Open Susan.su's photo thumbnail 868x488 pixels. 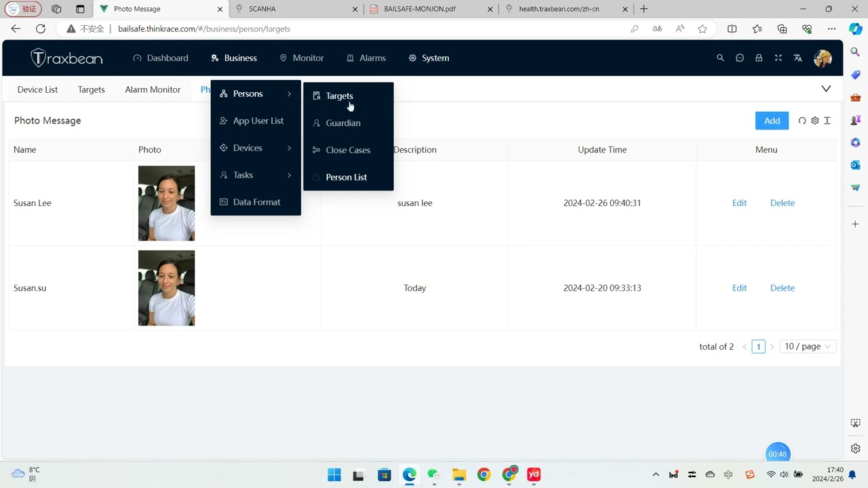coord(166,288)
